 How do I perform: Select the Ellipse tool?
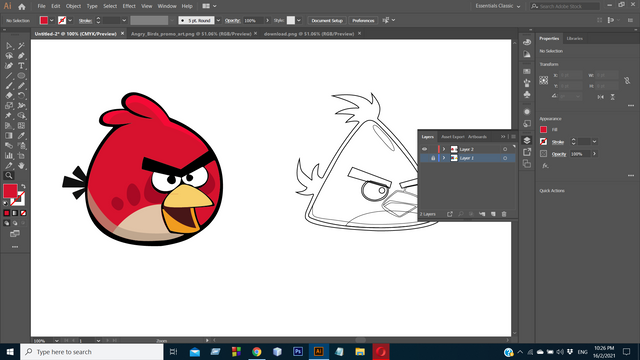pos(21,76)
